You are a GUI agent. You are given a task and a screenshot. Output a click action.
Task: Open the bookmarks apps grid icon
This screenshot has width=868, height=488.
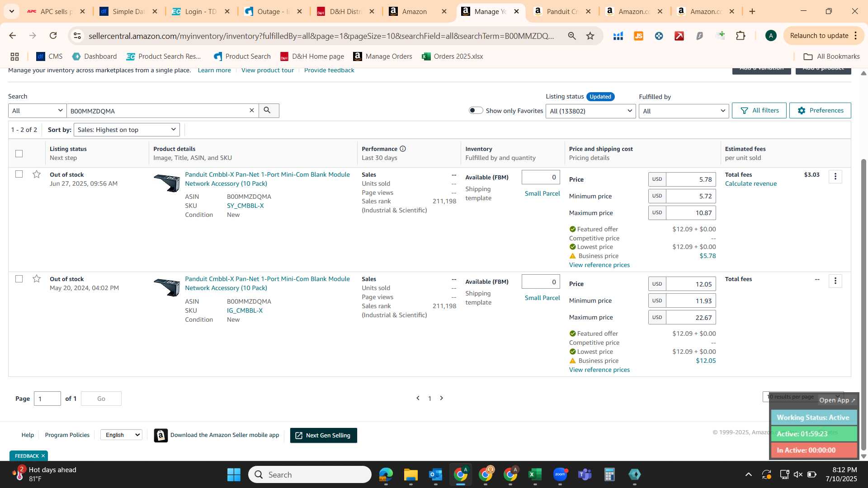[14, 56]
